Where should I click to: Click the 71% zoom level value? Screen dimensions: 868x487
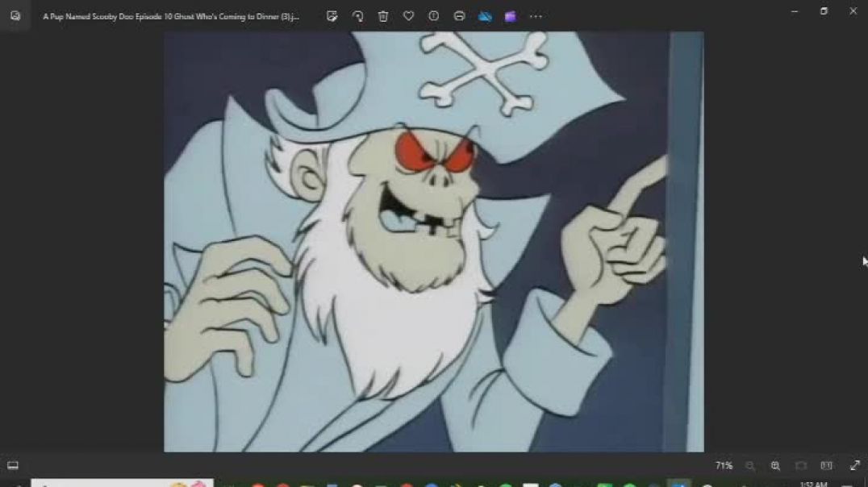pos(724,465)
